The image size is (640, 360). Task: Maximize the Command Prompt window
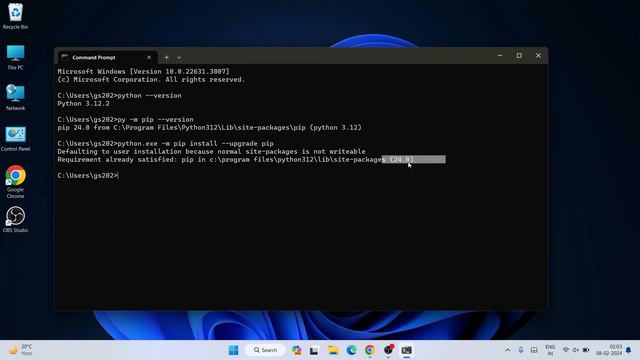[519, 56]
